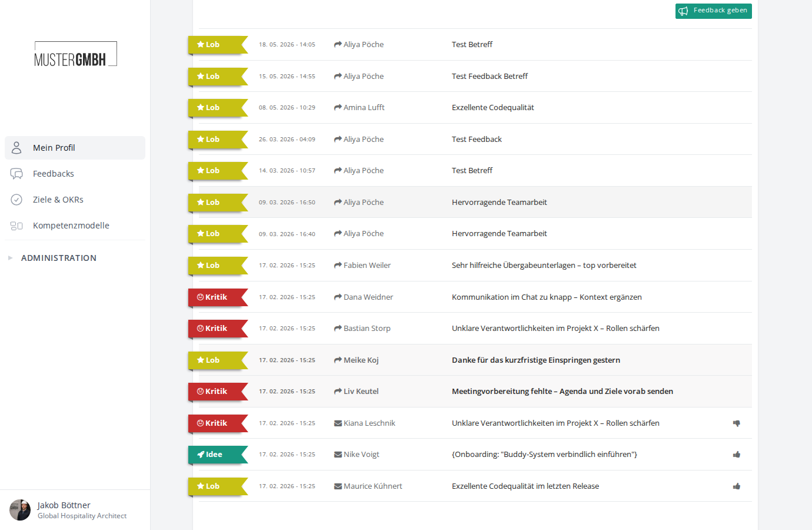Viewport: 812px width, 530px height.
Task: Click 'Hervorragende Teamarbeit' dated 09. 03. 2026 16:50
Action: [x=500, y=203]
